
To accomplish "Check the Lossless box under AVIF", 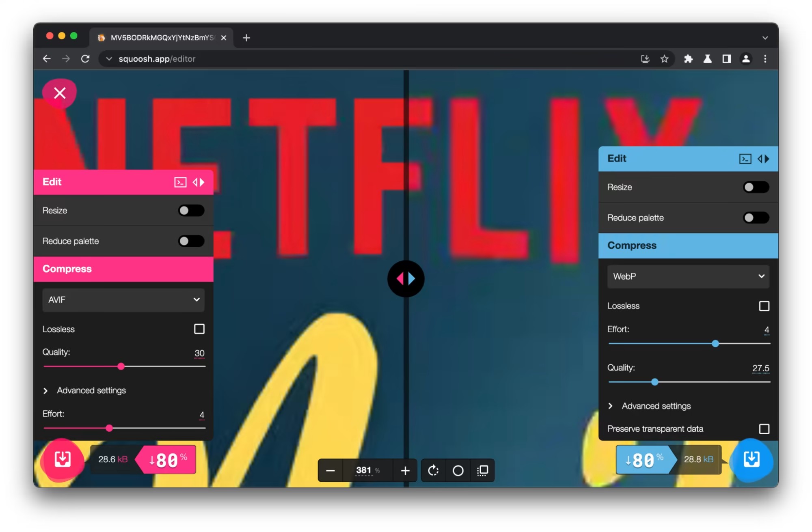I will (x=199, y=329).
